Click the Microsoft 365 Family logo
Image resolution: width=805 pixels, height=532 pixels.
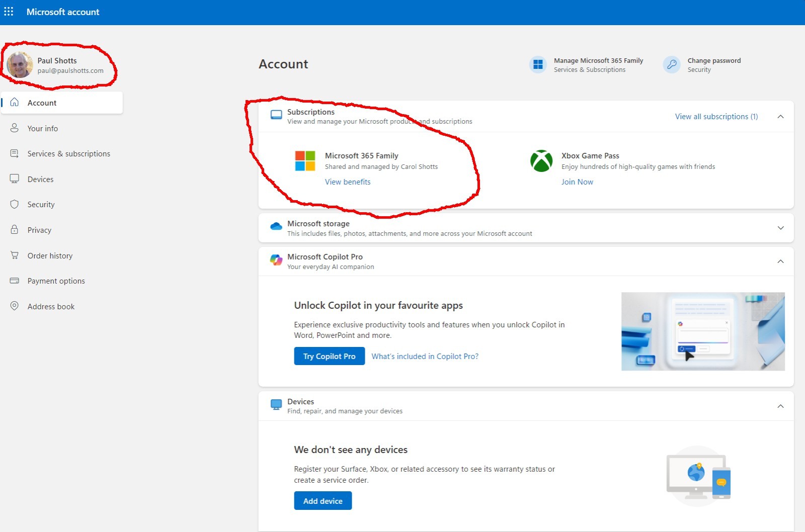(x=305, y=161)
